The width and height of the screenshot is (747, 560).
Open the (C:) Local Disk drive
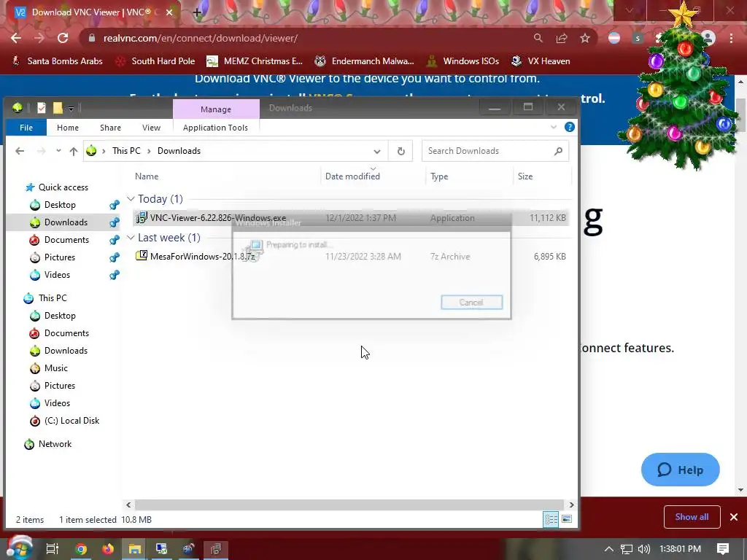click(71, 421)
